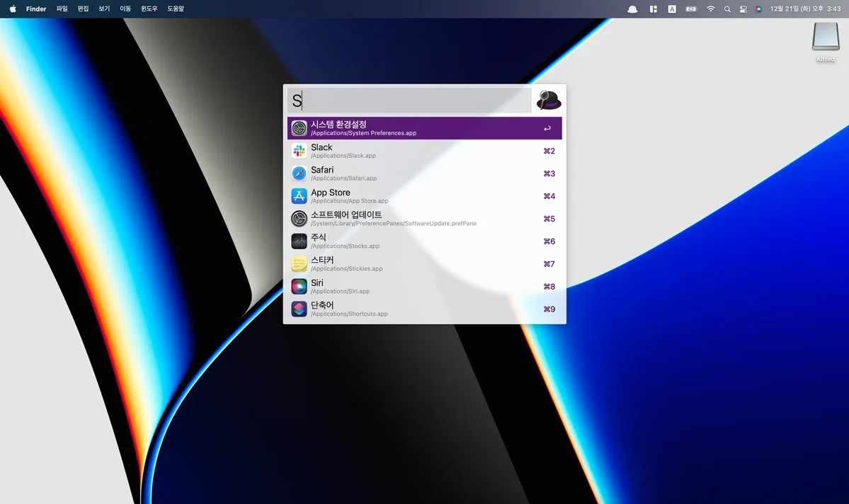Screen dimensions: 849x504
Task: Open the Wi-Fi status menu
Action: click(711, 9)
